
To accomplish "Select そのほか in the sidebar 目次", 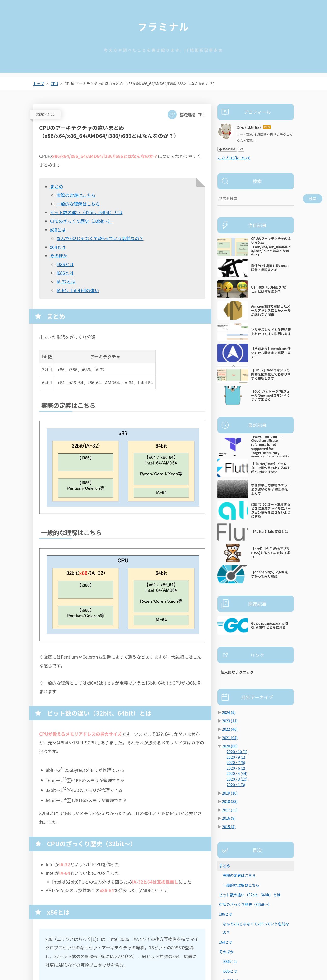I will [x=226, y=952].
